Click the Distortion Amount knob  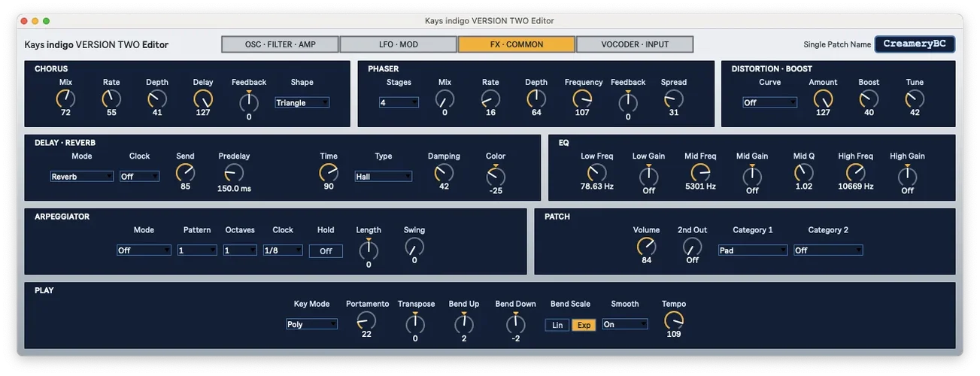click(x=824, y=99)
